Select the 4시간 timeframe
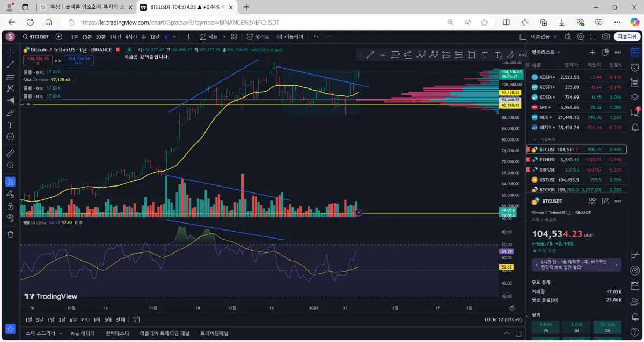Image resolution: width=644 pixels, height=342 pixels. coord(131,36)
